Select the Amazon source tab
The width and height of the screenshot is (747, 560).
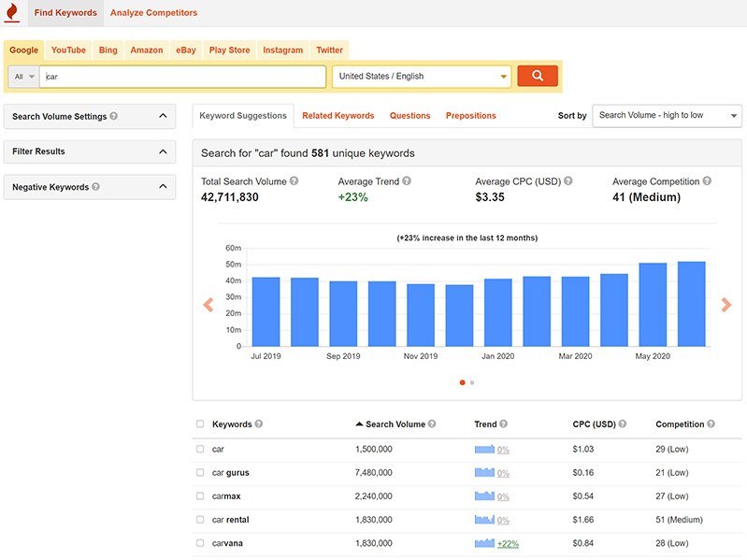(147, 50)
